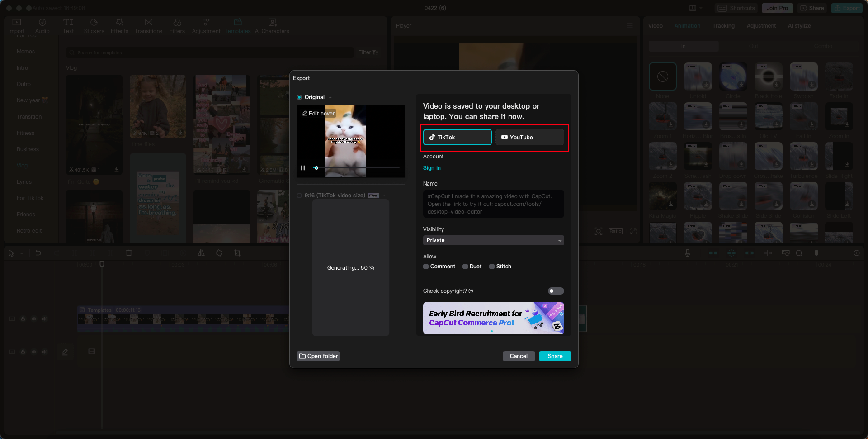Click the cover film icon on lower track
The image size is (868, 439).
pos(92,352)
